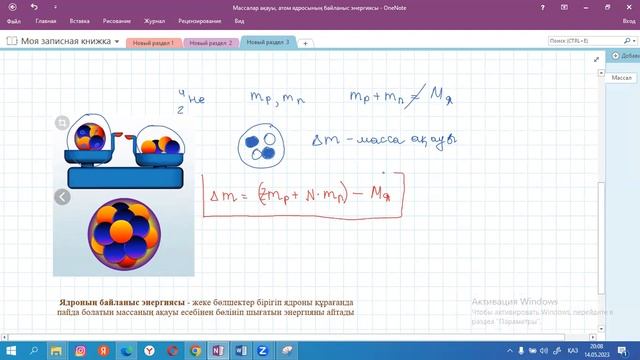Click the vertical scrollbar down arrow
Screen dimensions: 640x360
pos(601,329)
